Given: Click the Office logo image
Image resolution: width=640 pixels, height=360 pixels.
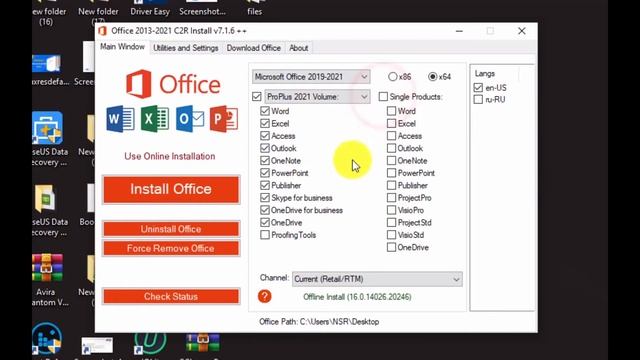Looking at the screenshot, I should (x=173, y=84).
